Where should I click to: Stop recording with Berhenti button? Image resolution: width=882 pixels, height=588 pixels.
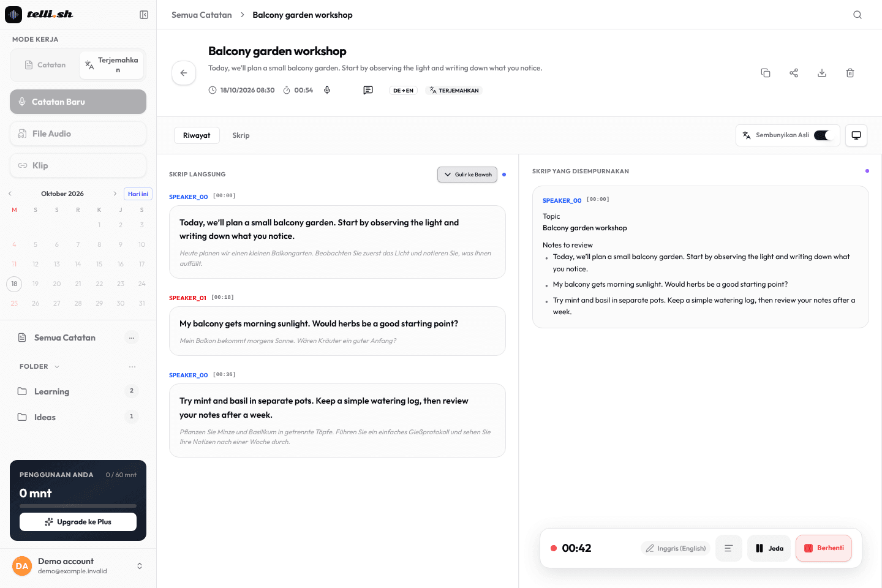(824, 548)
